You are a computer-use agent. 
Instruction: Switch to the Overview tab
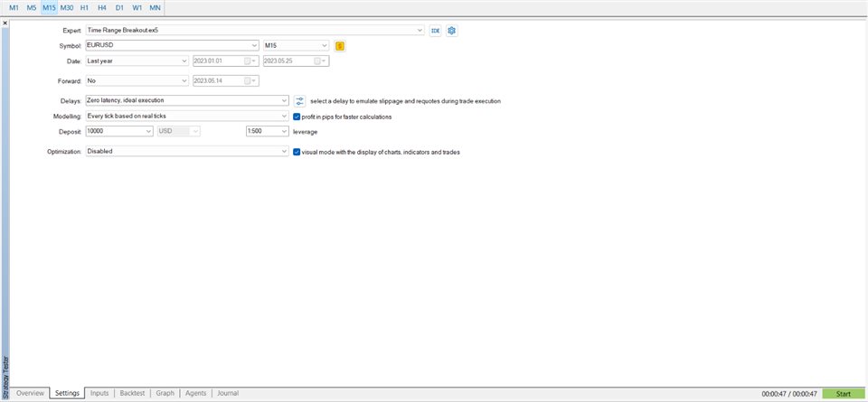click(x=30, y=393)
